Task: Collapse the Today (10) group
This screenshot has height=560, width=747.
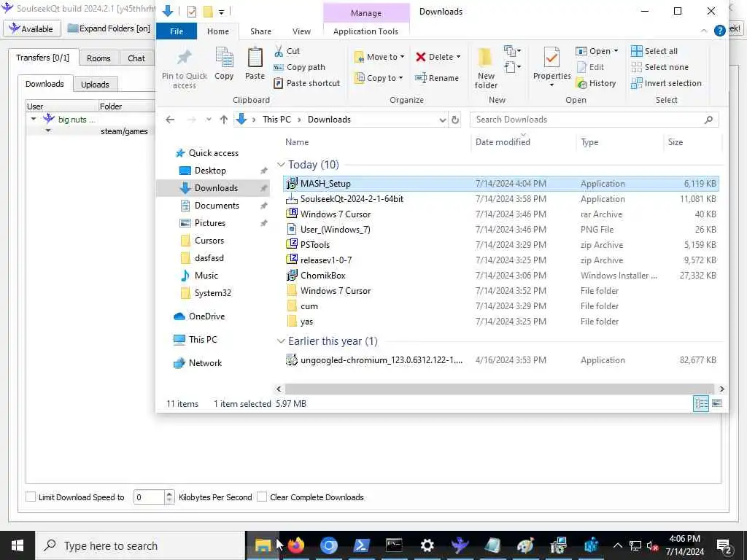Action: [281, 165]
